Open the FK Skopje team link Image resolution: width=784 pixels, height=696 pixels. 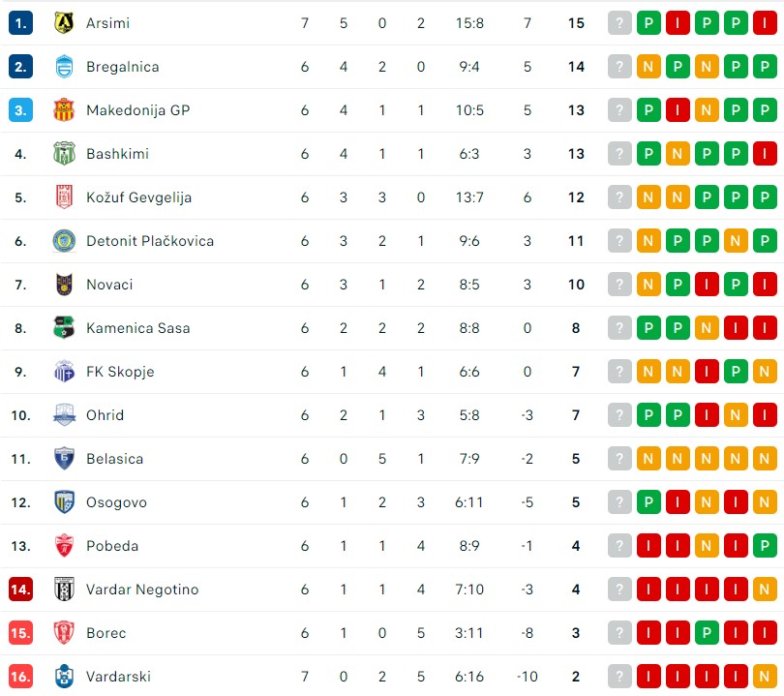click(120, 372)
